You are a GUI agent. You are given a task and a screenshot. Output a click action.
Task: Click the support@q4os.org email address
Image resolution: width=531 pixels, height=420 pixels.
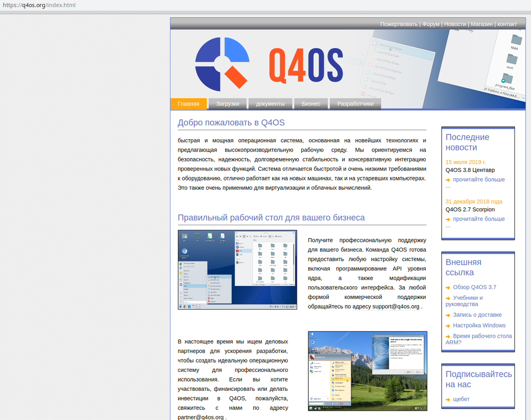(x=396, y=306)
